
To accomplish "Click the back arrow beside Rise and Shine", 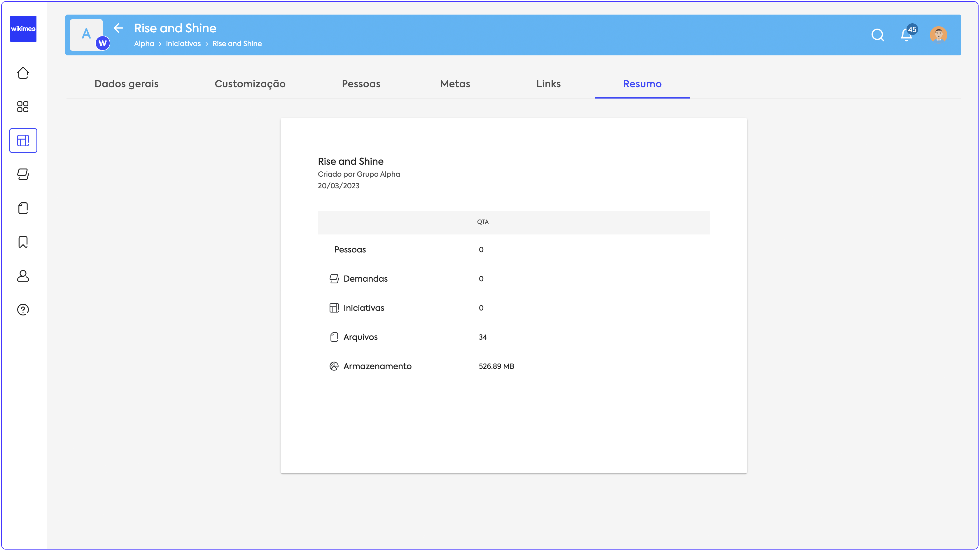I will tap(118, 28).
